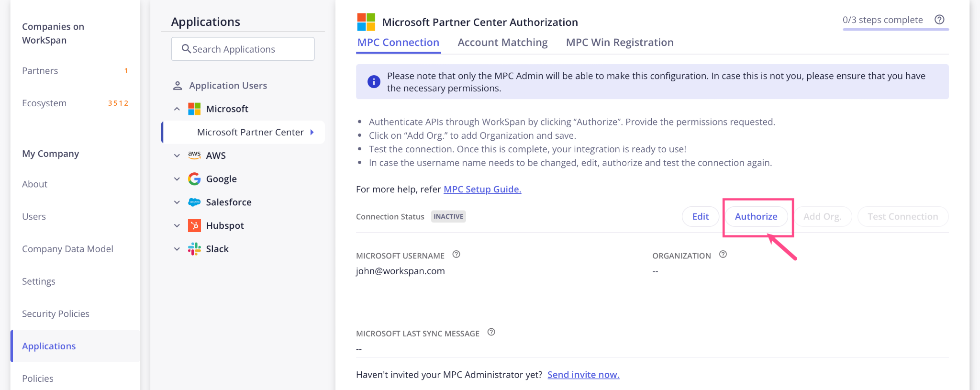Screen dimensions: 980x390
Task: Click the Microsoft logo in applications list
Action: (x=194, y=109)
